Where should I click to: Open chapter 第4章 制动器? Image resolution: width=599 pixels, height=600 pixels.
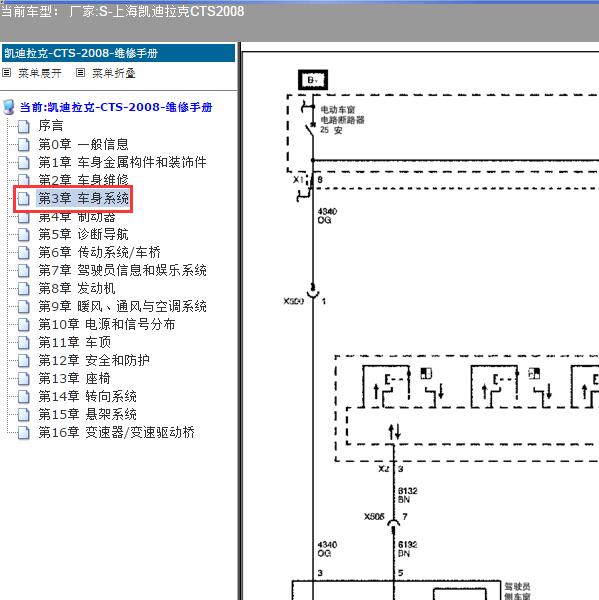(77, 217)
